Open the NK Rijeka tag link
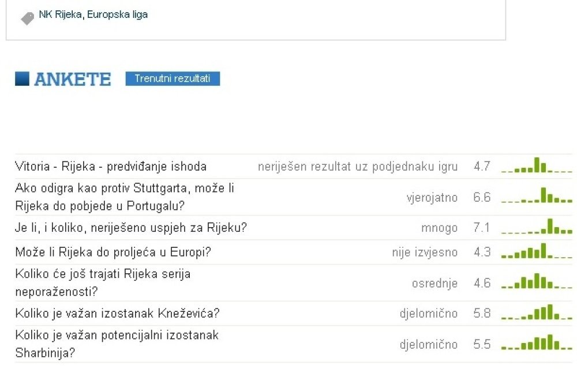 coord(61,14)
